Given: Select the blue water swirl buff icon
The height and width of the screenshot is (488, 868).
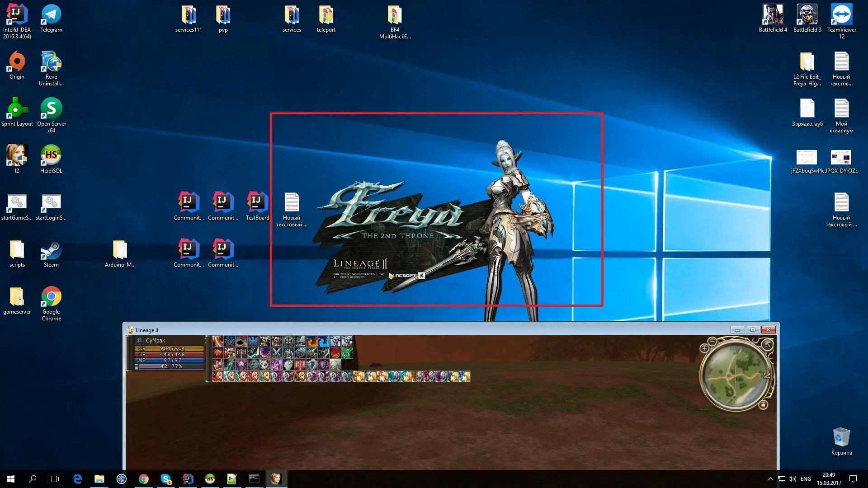Looking at the screenshot, I should (x=324, y=341).
